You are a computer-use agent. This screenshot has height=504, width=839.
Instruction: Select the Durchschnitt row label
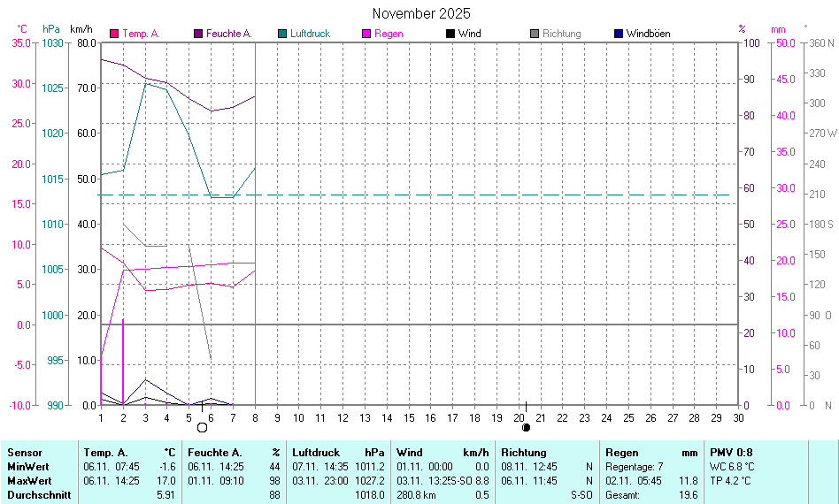[x=39, y=495]
